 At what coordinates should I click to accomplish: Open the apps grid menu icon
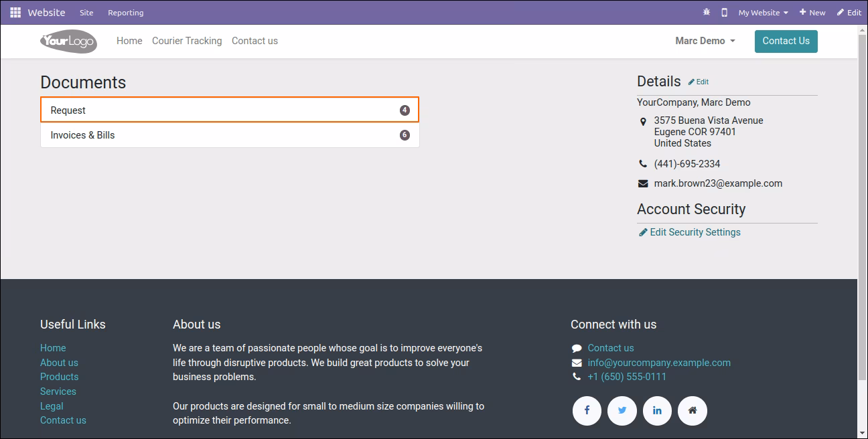(15, 12)
